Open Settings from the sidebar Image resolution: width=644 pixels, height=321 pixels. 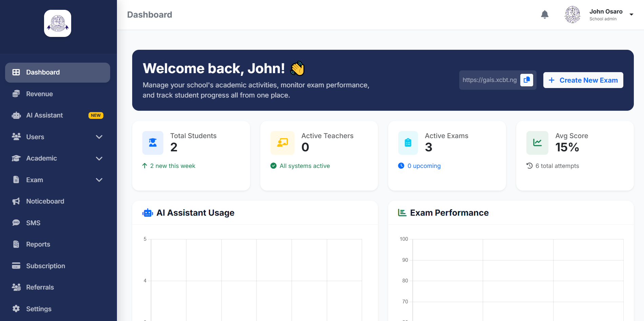tap(58, 309)
